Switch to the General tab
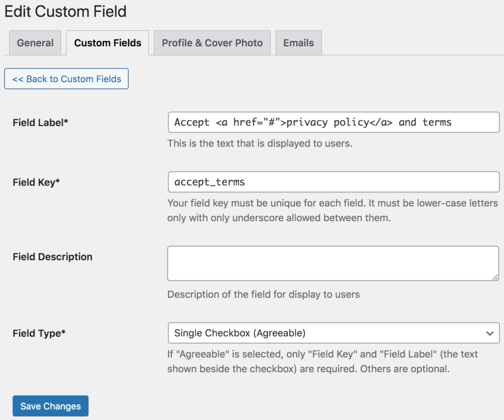504x420 pixels. tap(35, 43)
